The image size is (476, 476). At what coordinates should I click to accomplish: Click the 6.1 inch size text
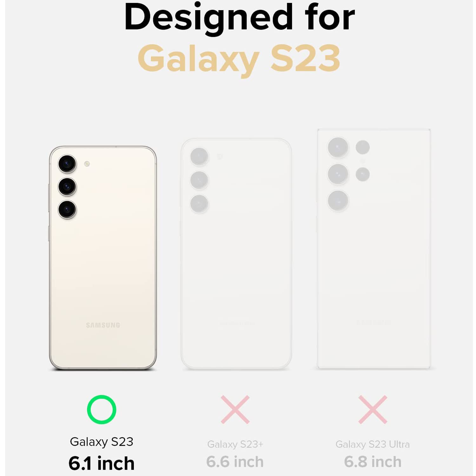click(102, 463)
